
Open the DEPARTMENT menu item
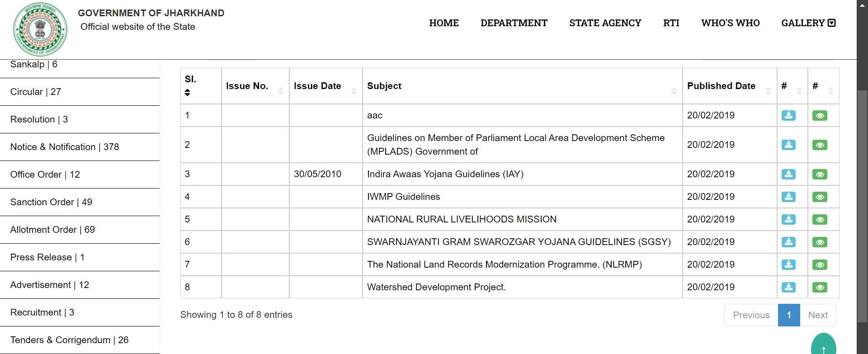pyautogui.click(x=514, y=23)
